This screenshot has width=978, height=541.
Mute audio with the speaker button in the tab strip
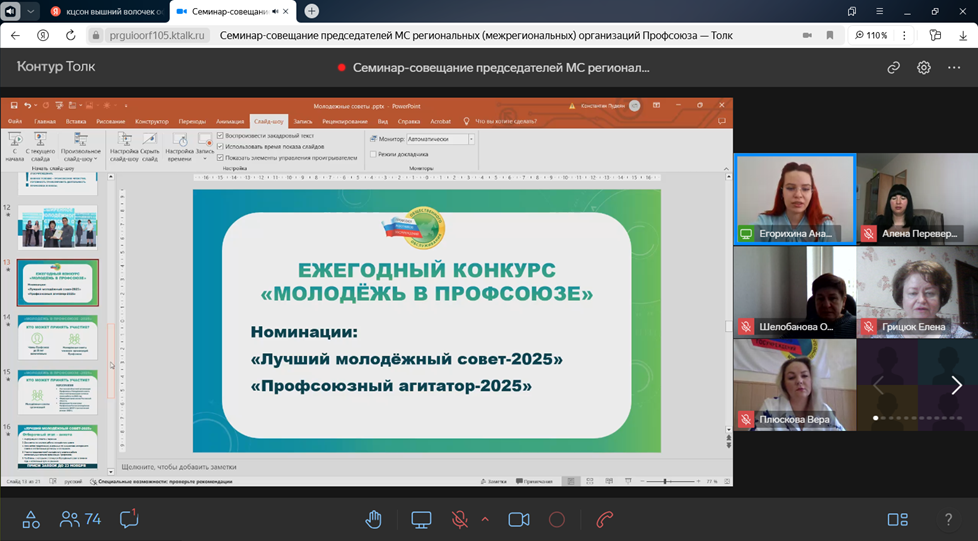(11, 11)
